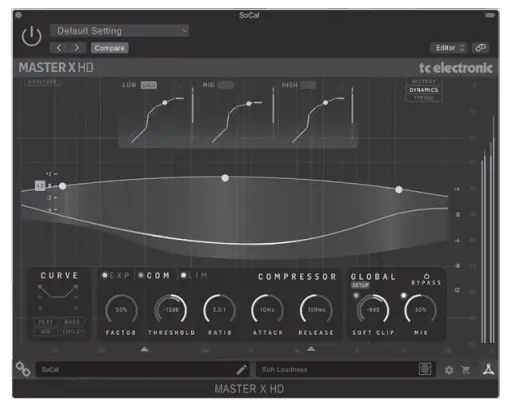
Task: Click the SoCal instance name field
Action: coord(142,369)
